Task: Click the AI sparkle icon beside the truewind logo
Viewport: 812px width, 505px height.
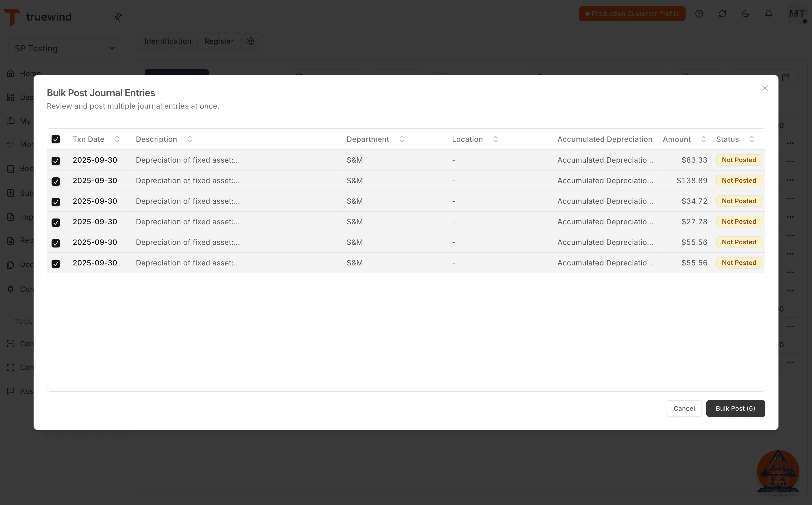Action: pos(118,16)
